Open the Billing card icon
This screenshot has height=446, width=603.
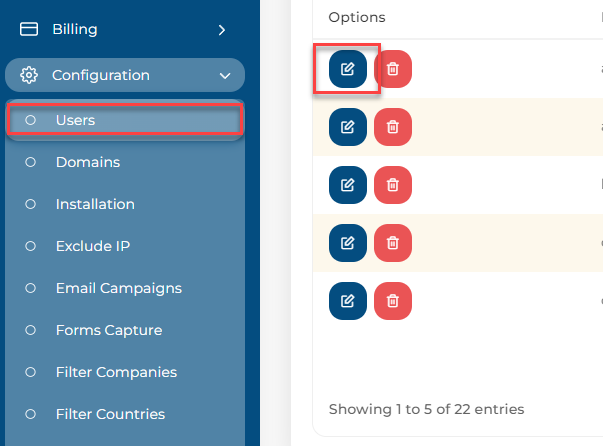tap(29, 29)
